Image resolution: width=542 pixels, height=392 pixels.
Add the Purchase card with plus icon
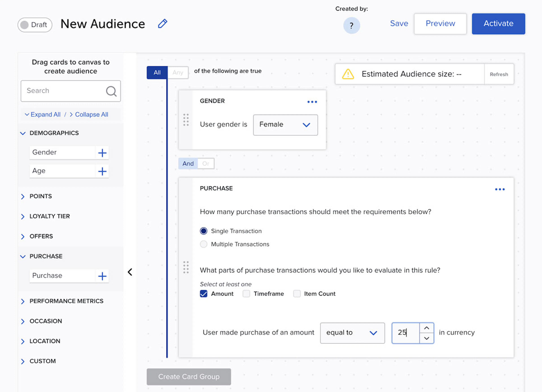102,276
